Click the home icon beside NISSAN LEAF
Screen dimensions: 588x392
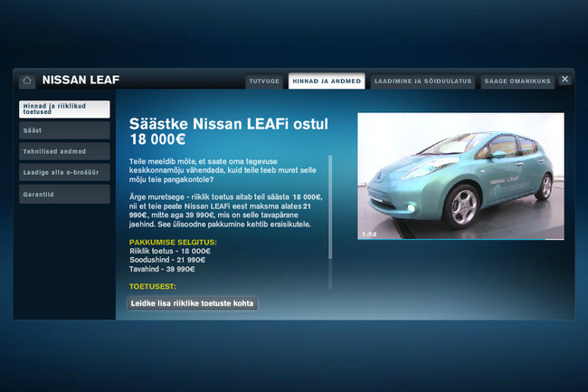pos(27,80)
